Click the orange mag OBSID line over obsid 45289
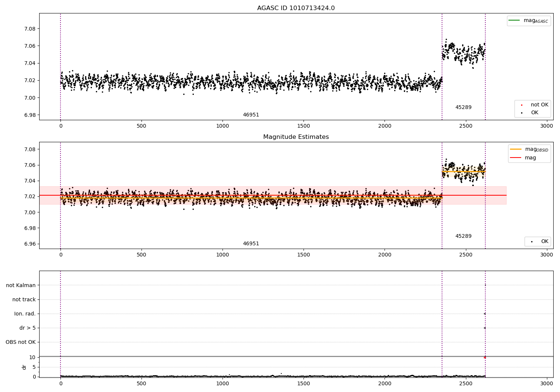The height and width of the screenshot is (392, 560). click(464, 171)
